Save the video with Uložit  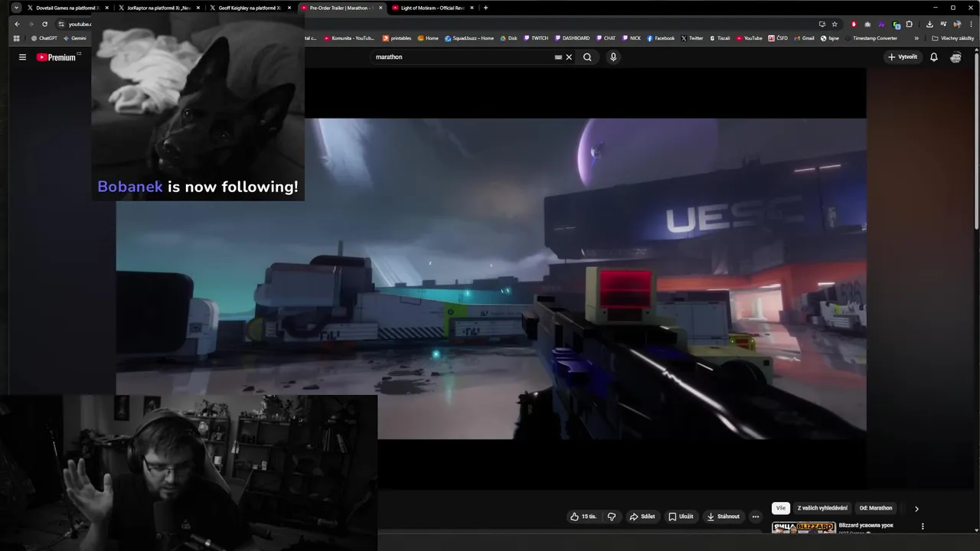(681, 517)
